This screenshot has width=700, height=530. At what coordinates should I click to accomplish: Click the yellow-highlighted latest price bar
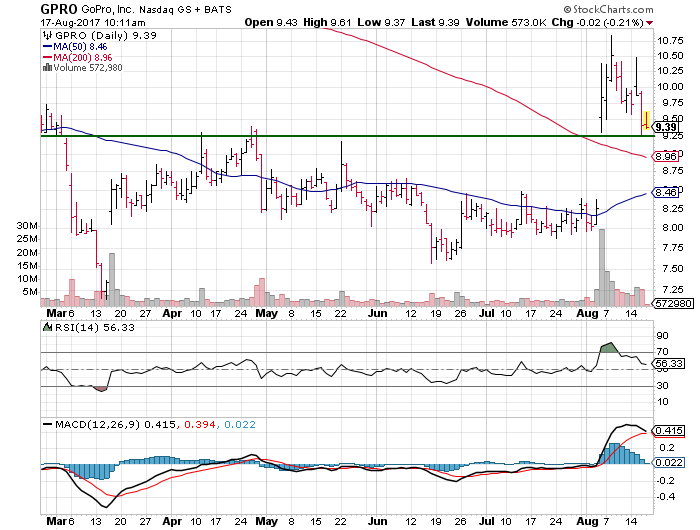(646, 121)
